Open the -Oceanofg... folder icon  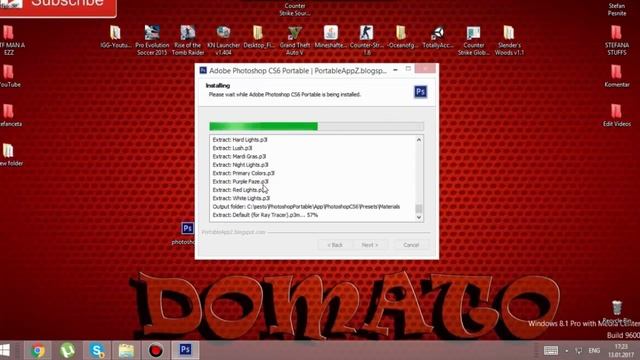(x=402, y=37)
